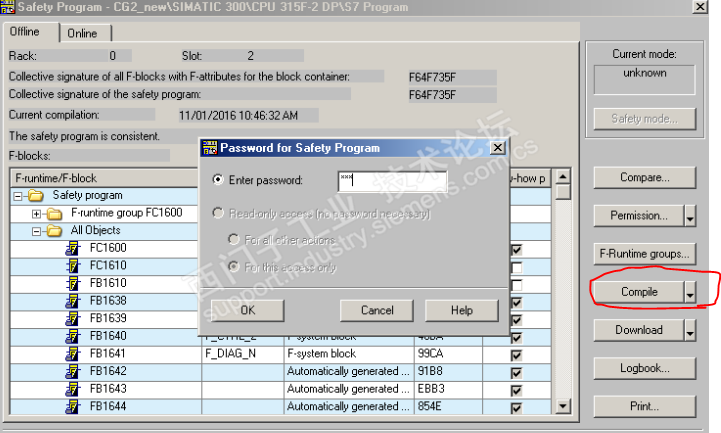Click the compilation date 11/01/2016 10:46:32 AM

238,115
